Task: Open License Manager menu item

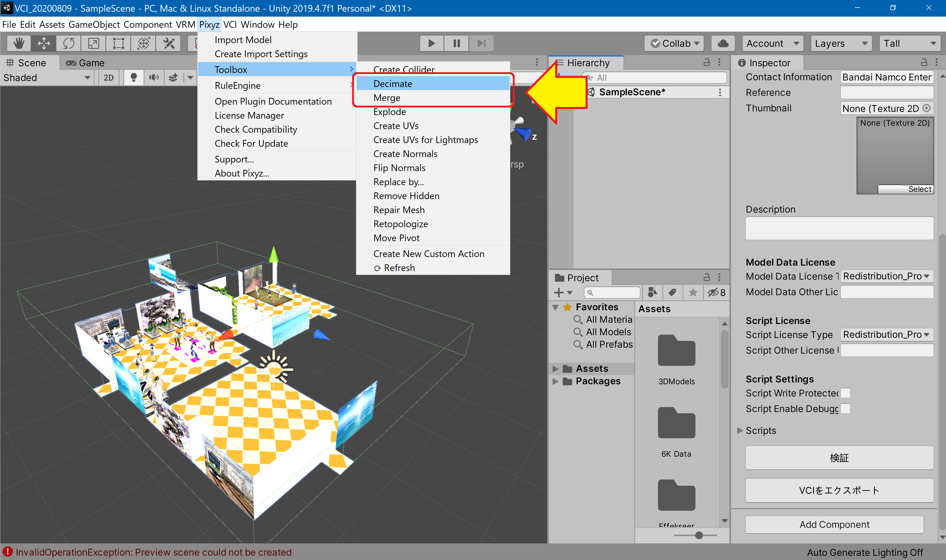Action: coord(277,116)
